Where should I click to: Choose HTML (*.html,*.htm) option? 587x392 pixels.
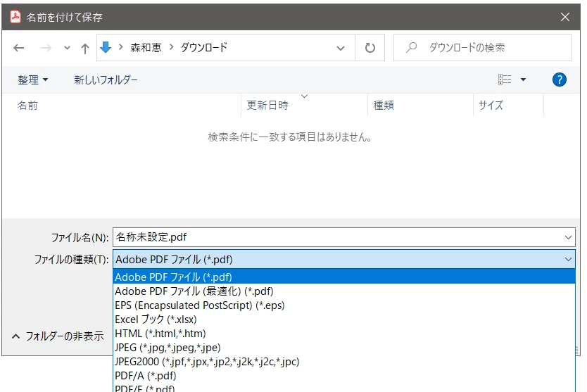(343, 333)
